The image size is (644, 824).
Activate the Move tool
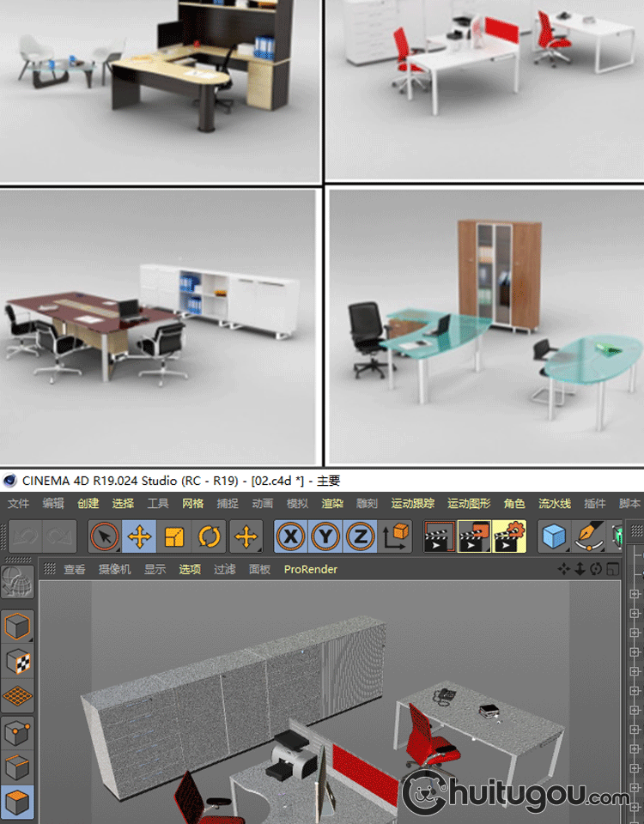coord(139,537)
